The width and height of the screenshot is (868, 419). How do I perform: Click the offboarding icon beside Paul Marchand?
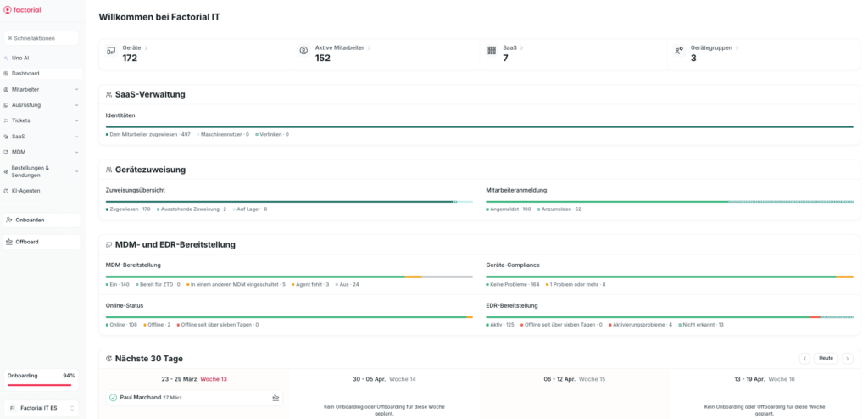(275, 397)
